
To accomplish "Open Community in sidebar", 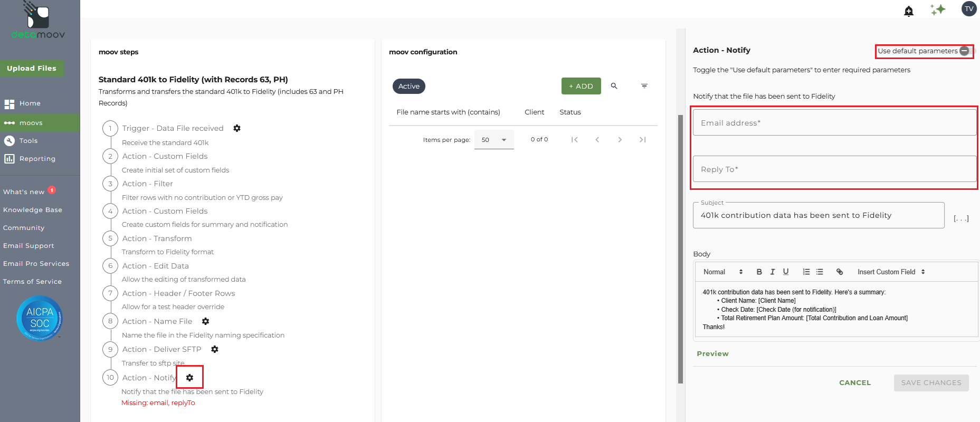I will tap(24, 228).
